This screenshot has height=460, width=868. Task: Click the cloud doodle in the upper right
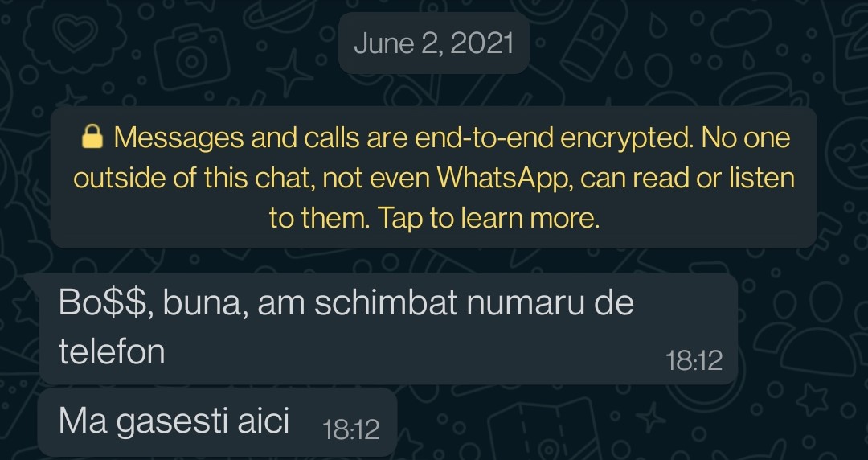(x=741, y=28)
